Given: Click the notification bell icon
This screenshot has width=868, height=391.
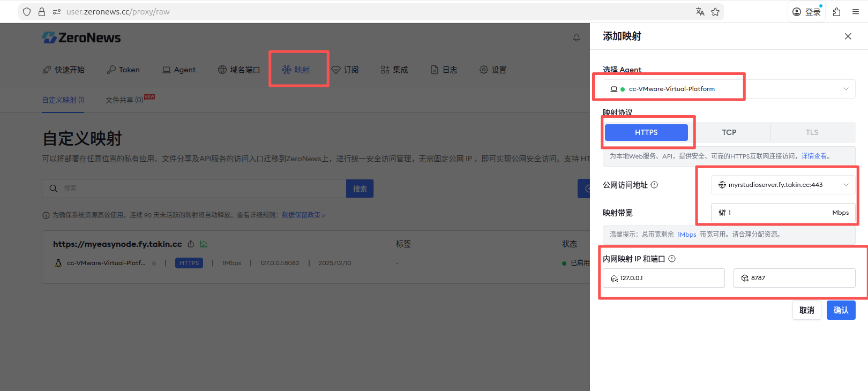Looking at the screenshot, I should tap(577, 37).
